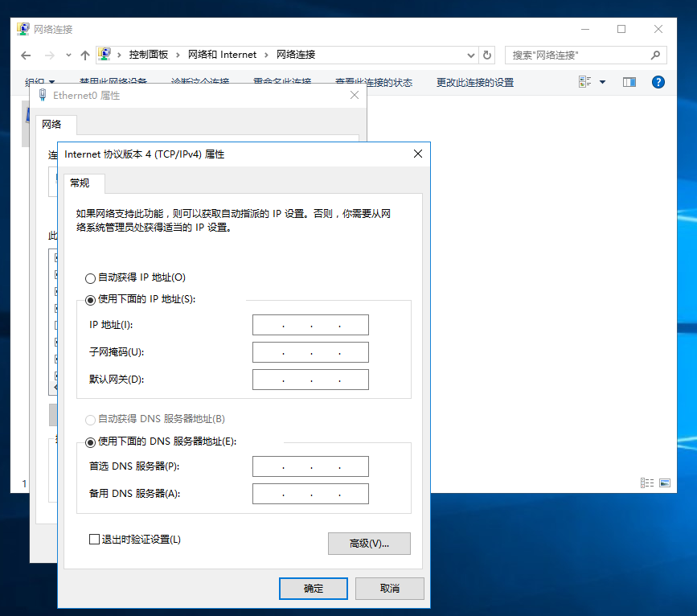Toggle the preview pane icon
Screen dimensions: 697x616
(x=629, y=82)
